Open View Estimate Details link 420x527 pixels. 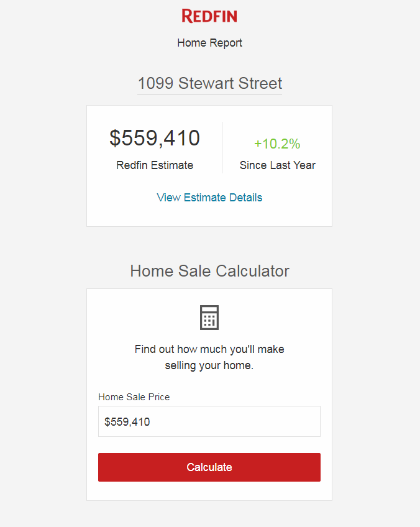(209, 198)
